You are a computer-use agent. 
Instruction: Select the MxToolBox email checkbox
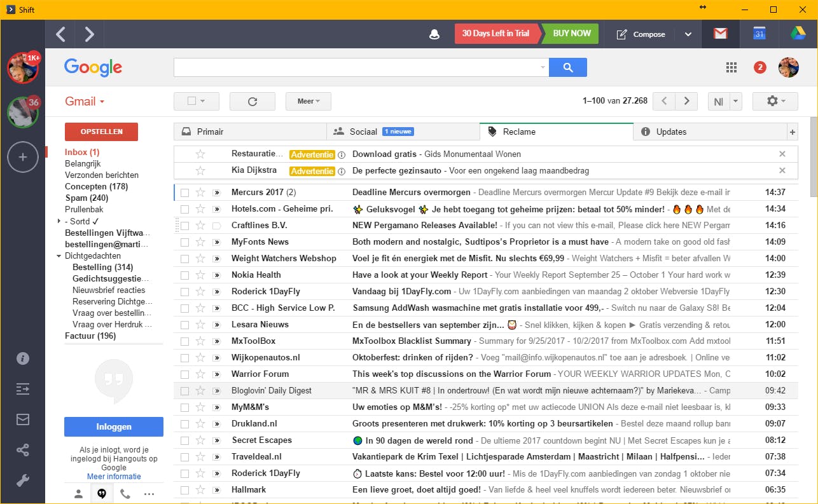pos(185,341)
